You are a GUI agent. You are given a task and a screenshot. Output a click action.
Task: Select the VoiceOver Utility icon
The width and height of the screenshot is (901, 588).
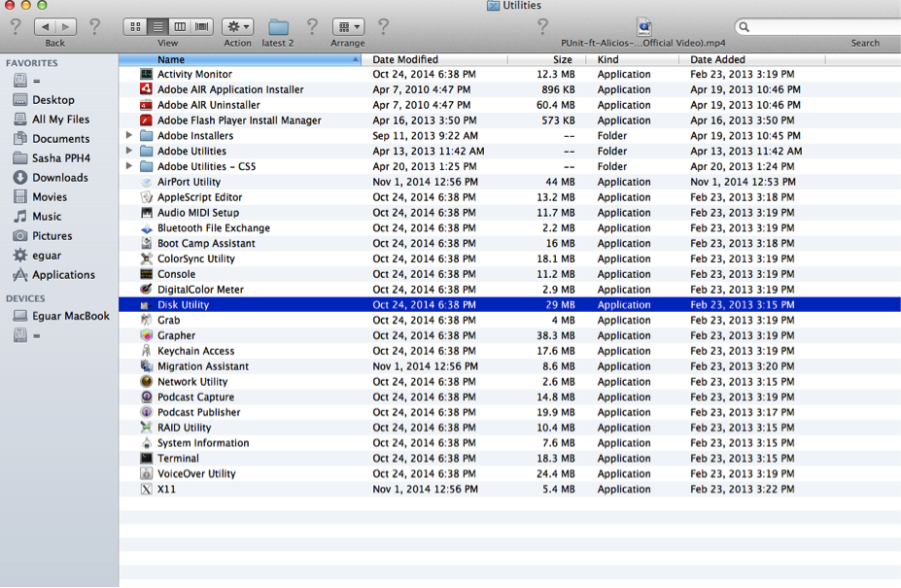coord(147,473)
